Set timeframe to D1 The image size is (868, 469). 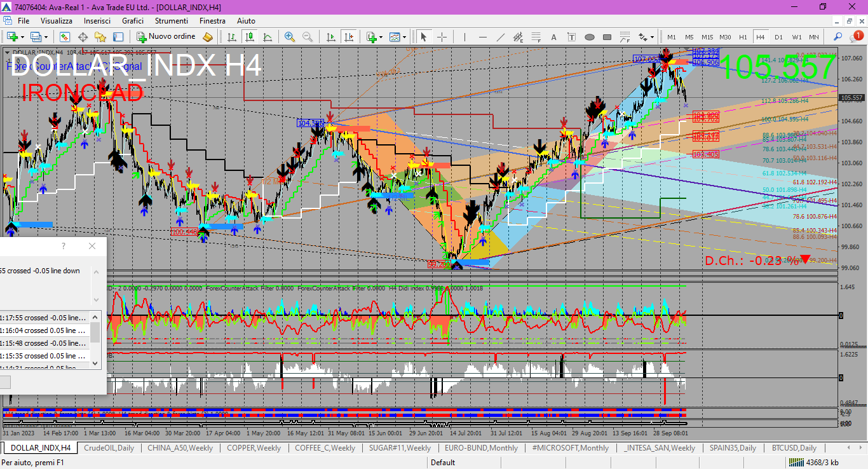(778, 37)
